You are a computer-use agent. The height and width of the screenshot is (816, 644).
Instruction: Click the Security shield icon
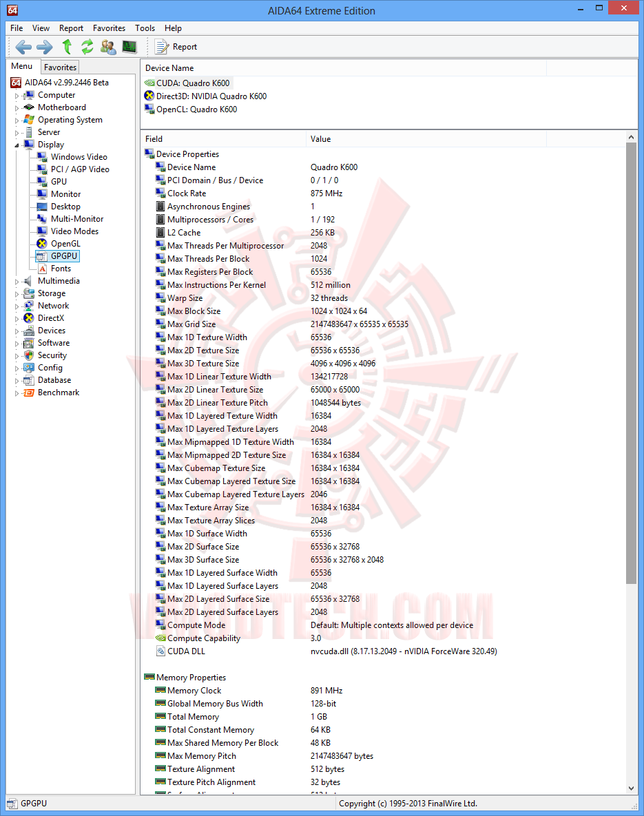(x=29, y=355)
